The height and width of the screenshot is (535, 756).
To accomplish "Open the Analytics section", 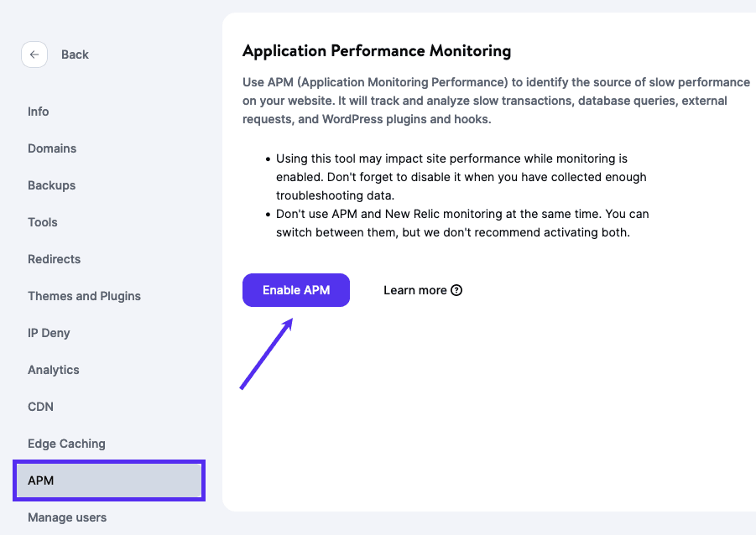I will [53, 369].
